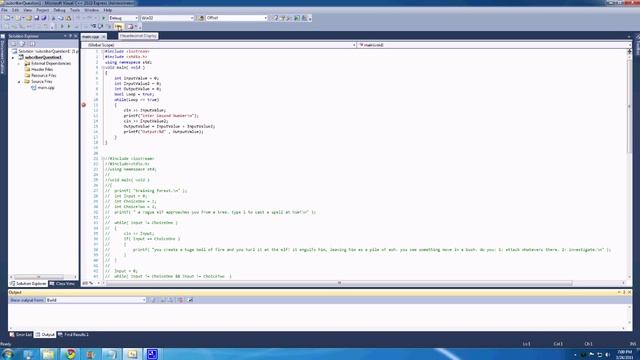The image size is (640, 360).
Task: Click the icon right of Hex button
Action: click(131, 27)
